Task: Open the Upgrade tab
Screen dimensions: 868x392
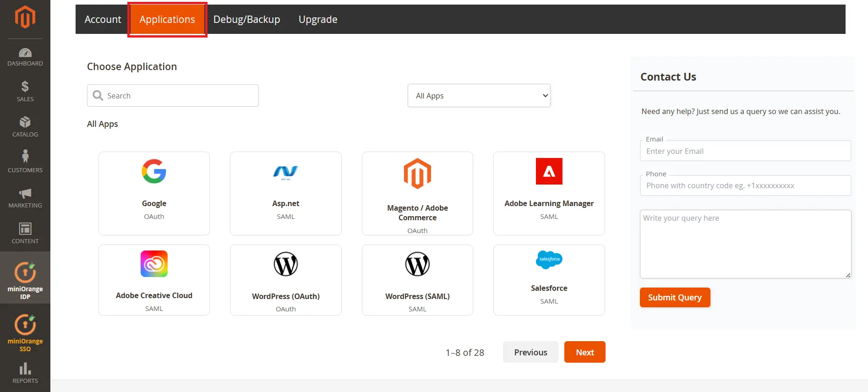Action: click(318, 19)
